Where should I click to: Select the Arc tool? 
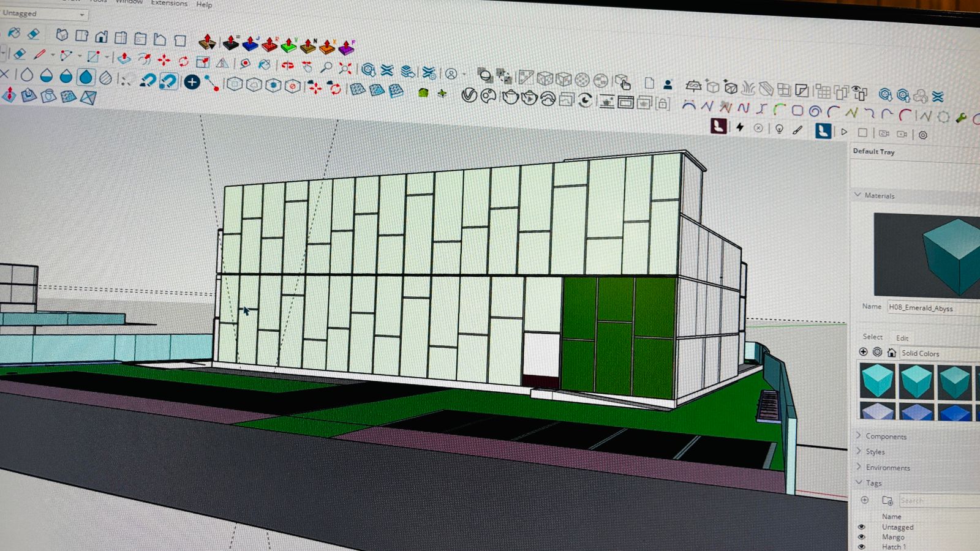66,56
